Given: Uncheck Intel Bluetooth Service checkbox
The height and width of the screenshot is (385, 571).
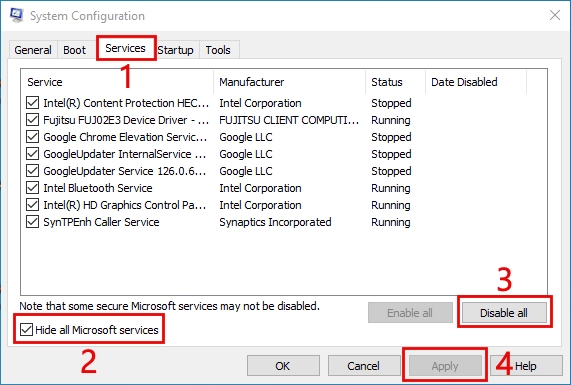Looking at the screenshot, I should (x=32, y=188).
